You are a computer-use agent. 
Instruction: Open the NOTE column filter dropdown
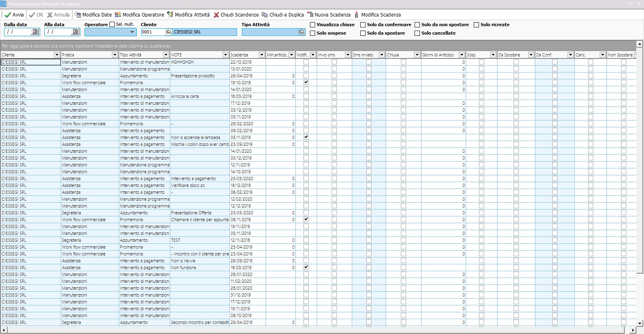point(225,55)
